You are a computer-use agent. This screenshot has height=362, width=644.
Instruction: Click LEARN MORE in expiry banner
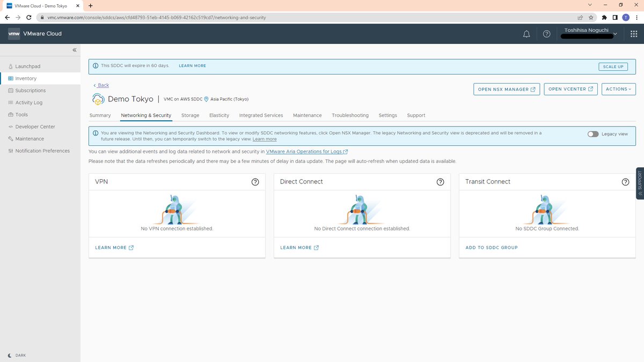(192, 65)
